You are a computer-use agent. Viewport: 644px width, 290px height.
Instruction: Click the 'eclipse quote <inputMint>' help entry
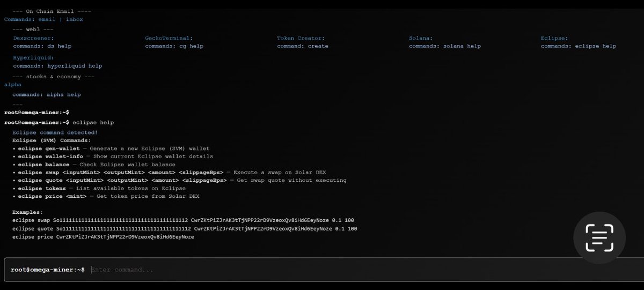point(179,181)
